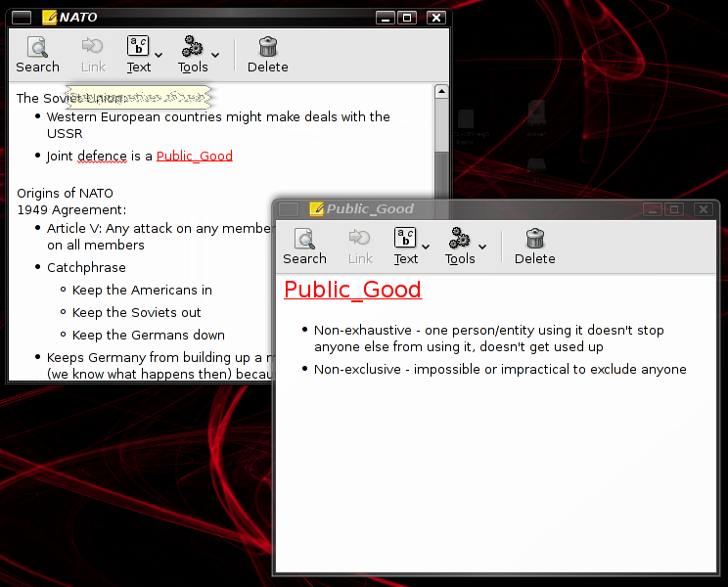Minimize the Public_Good window

coord(653,209)
